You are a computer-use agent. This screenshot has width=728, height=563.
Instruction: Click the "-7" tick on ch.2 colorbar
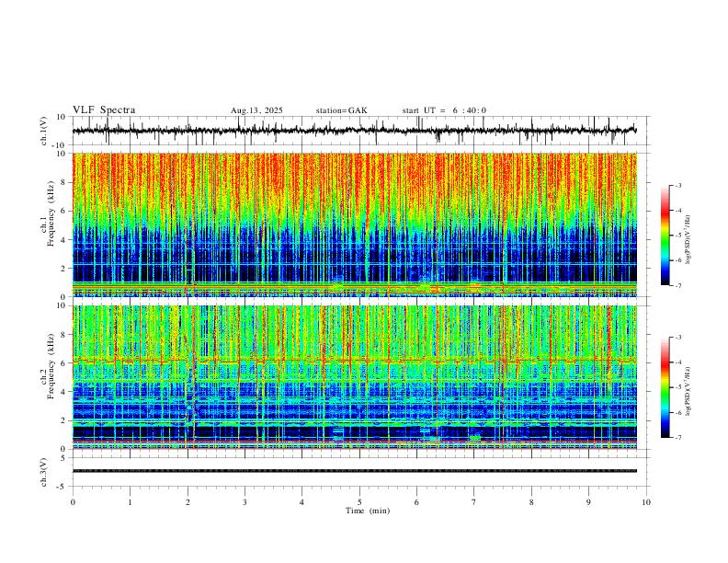(x=678, y=438)
